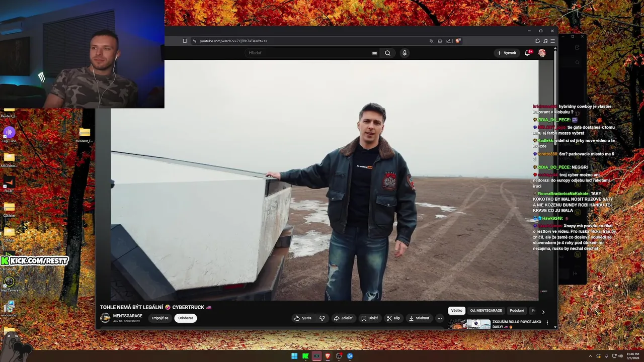Viewport: 644px width, 362px height.
Task: Open YouTube notifications bell
Action: [x=527, y=53]
